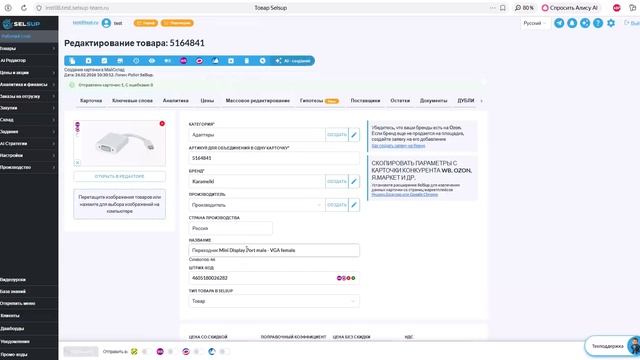
Task: Toggle send switch beside yellow-green marketplace icon
Action: [145, 351]
